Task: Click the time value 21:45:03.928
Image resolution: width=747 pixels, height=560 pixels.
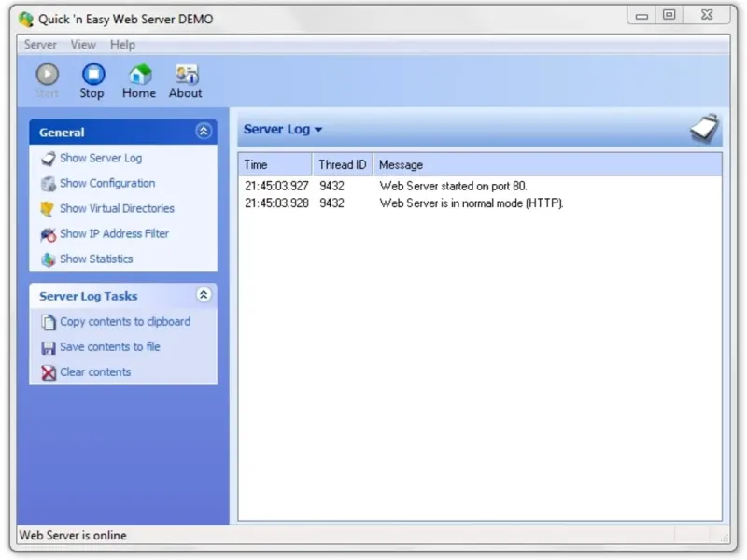Action: [276, 203]
